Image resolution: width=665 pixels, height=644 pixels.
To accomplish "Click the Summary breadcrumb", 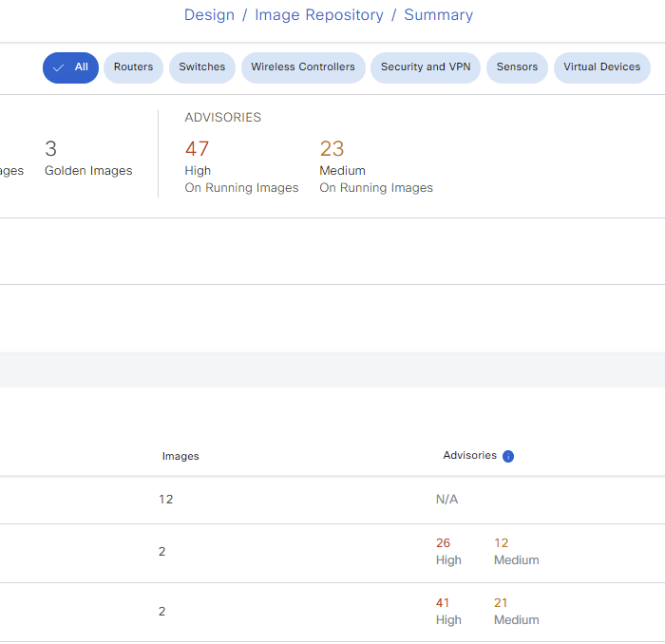I will [x=439, y=15].
